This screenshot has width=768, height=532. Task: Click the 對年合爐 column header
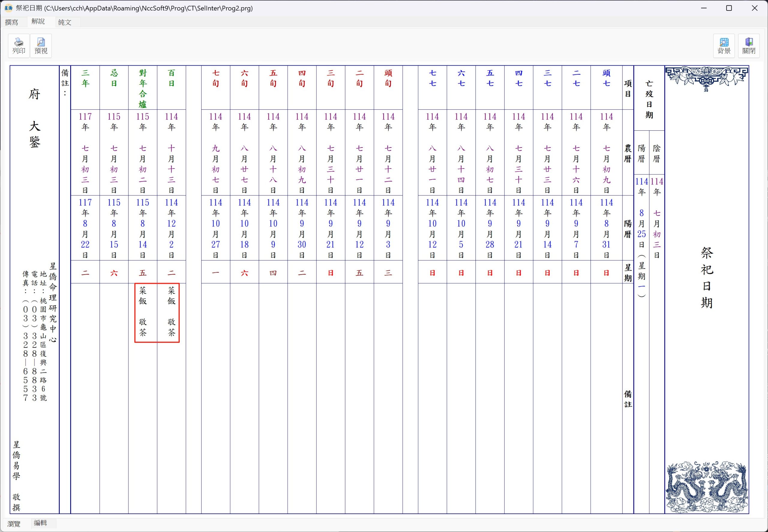point(142,88)
